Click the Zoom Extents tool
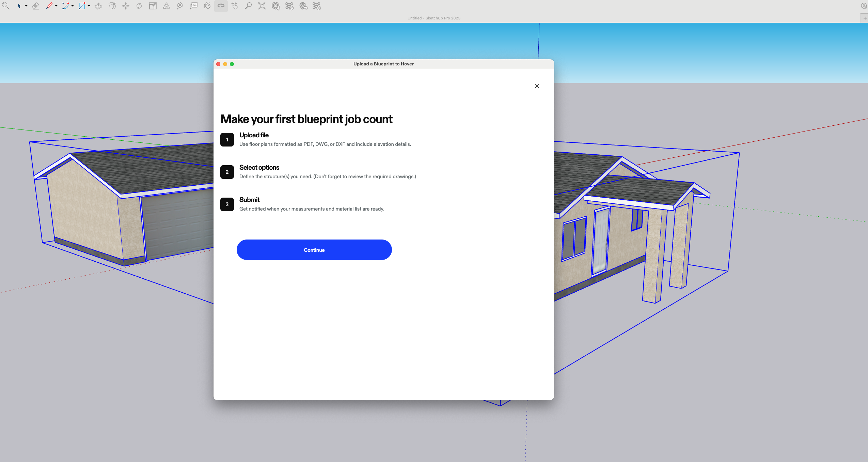This screenshot has height=462, width=868. pos(262,6)
